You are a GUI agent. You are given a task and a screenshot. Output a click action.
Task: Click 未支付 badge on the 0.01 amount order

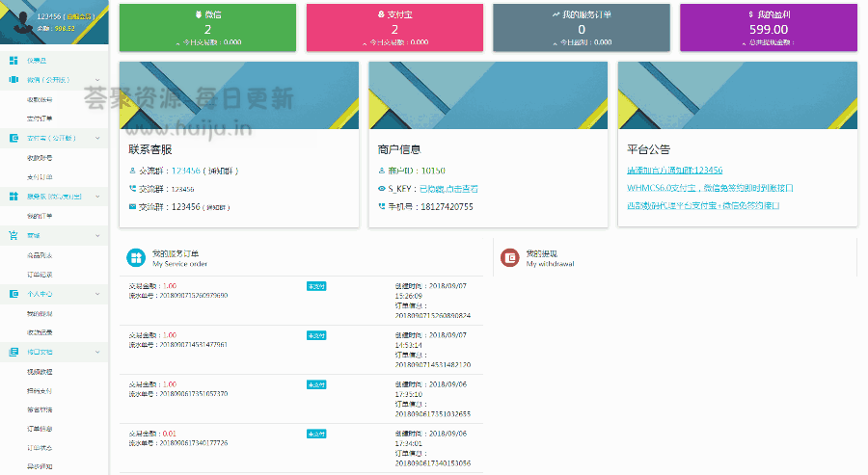(316, 435)
